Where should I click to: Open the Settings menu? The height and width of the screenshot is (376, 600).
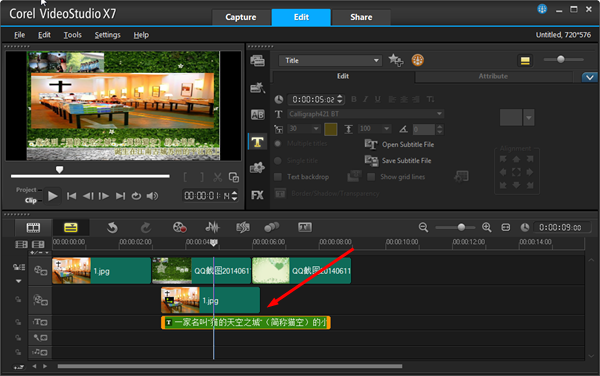(x=108, y=35)
